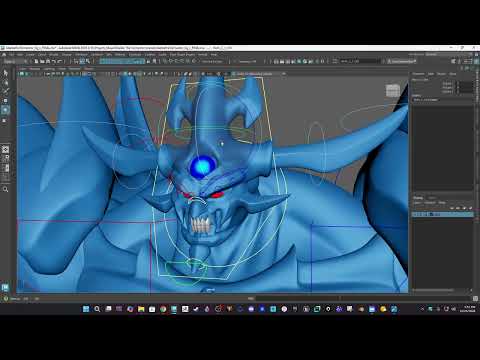Click the Maya home icon at bottom left
This screenshot has height=360, width=480.
[x=5, y=287]
